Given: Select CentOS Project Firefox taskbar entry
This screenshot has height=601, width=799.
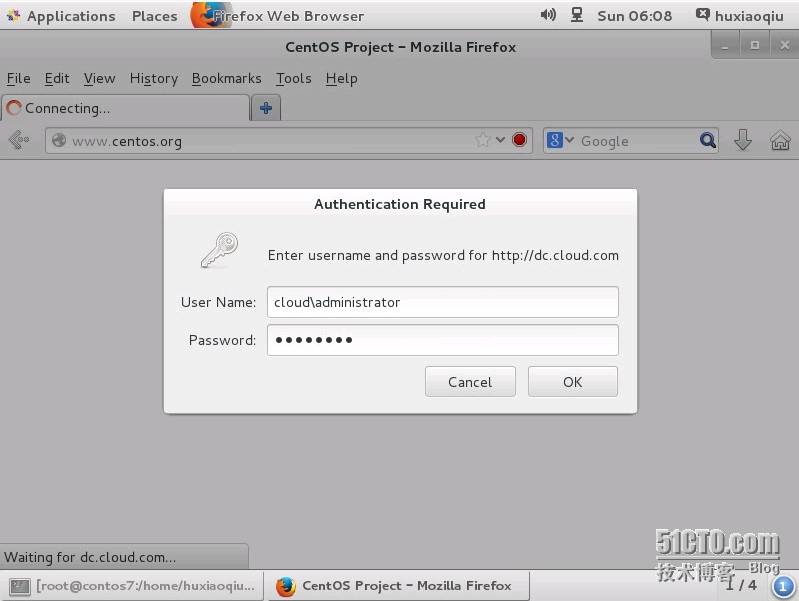Looking at the screenshot, I should pos(399,586).
